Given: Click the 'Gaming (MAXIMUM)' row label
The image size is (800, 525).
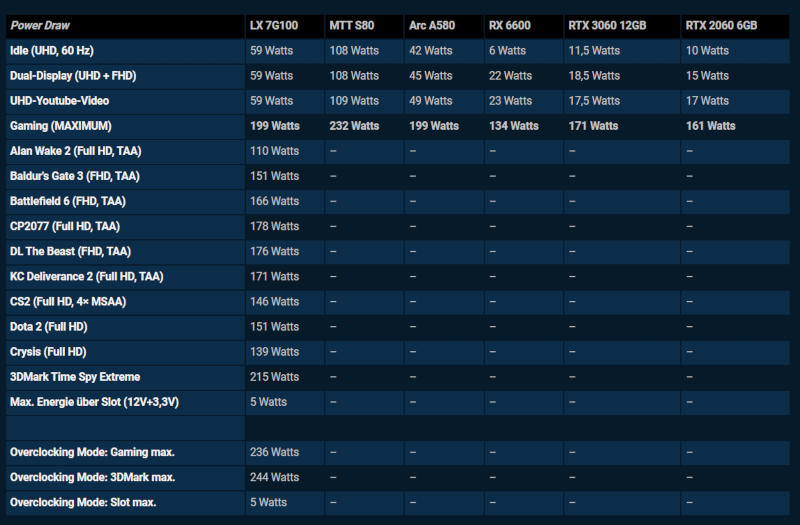Looking at the screenshot, I should [x=60, y=126].
